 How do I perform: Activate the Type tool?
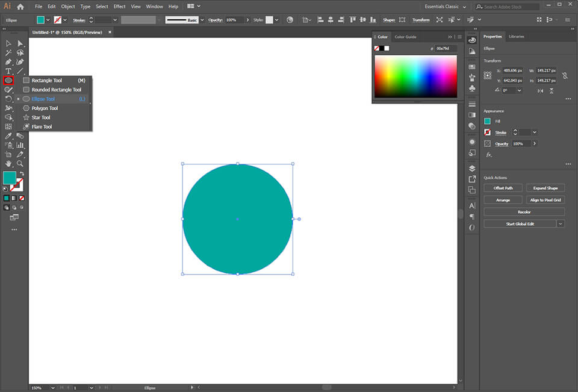coord(7,70)
